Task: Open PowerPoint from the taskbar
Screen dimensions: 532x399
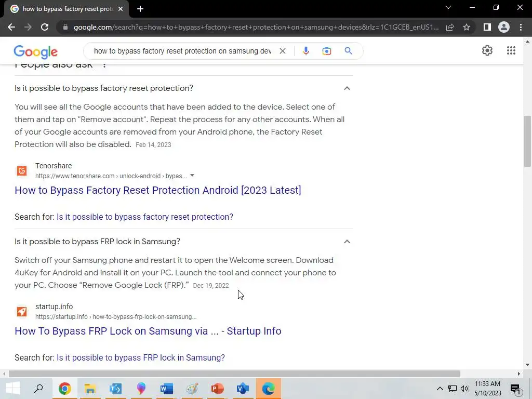Action: pos(218,389)
